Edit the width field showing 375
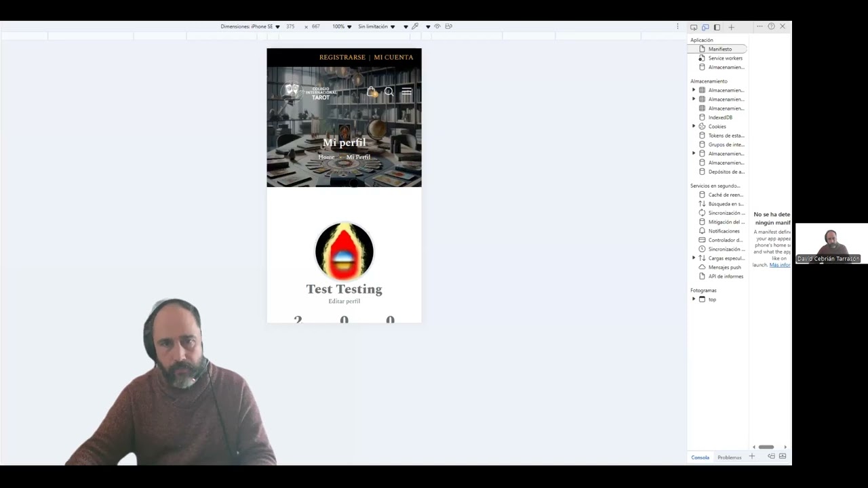This screenshot has width=868, height=488. pyautogui.click(x=290, y=26)
